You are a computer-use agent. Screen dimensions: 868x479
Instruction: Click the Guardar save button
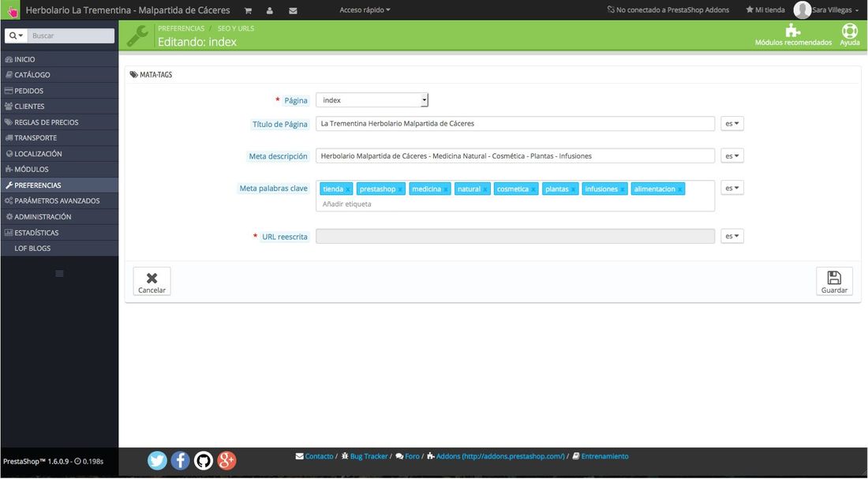pyautogui.click(x=834, y=281)
